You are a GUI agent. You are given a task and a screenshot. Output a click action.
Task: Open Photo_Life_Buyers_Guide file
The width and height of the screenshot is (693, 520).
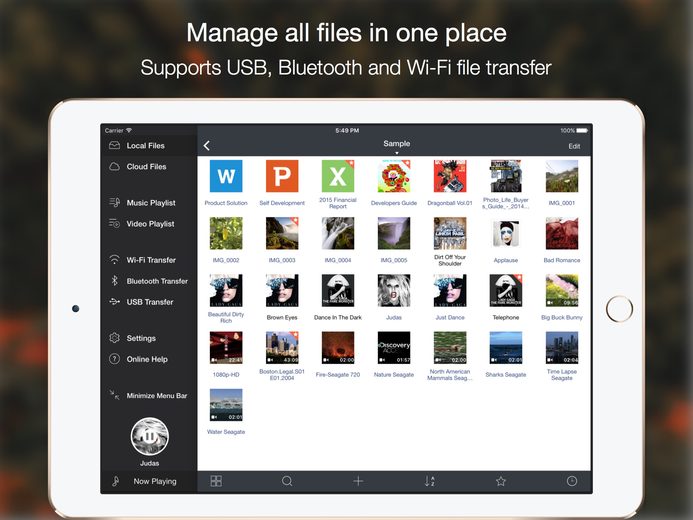506,176
